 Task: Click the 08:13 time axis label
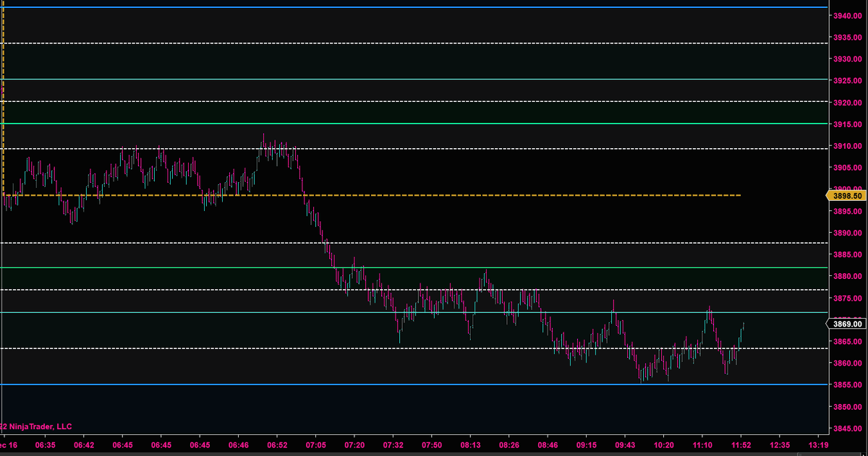point(471,445)
